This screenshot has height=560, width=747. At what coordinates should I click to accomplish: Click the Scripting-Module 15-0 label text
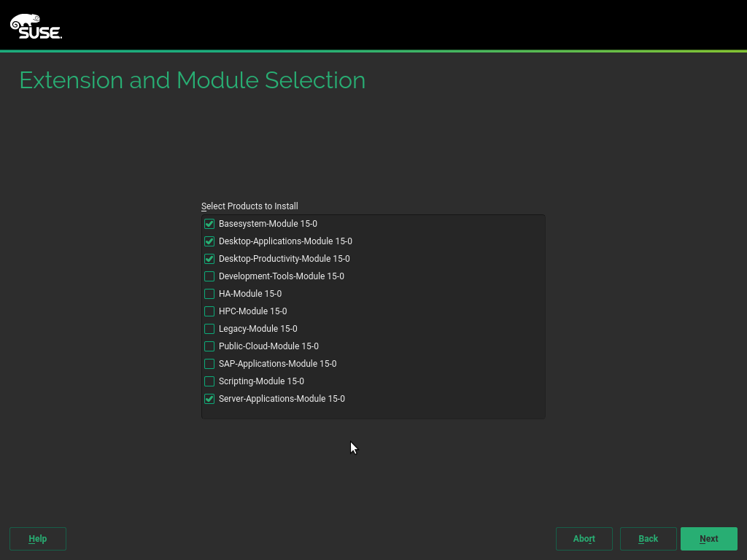[x=261, y=381]
